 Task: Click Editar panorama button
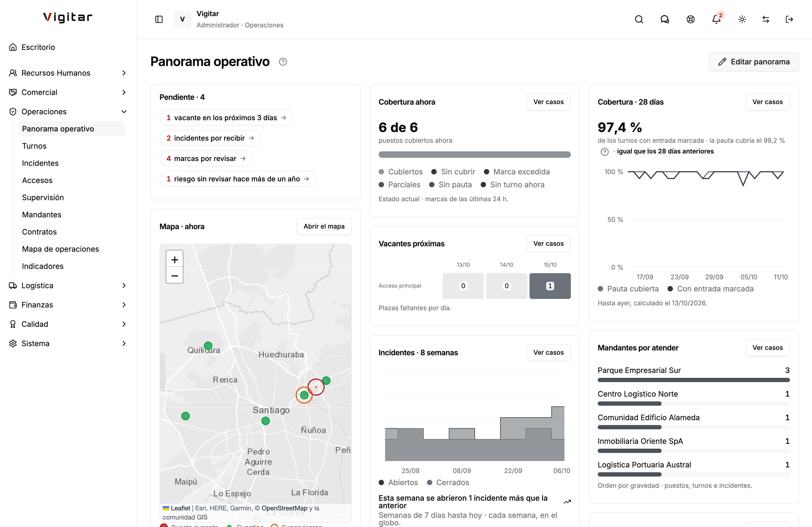click(x=754, y=62)
